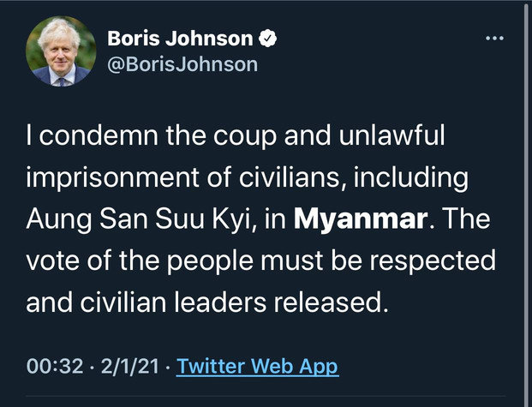
Task: Click the divider line below the timestamp row
Action: click(266, 396)
